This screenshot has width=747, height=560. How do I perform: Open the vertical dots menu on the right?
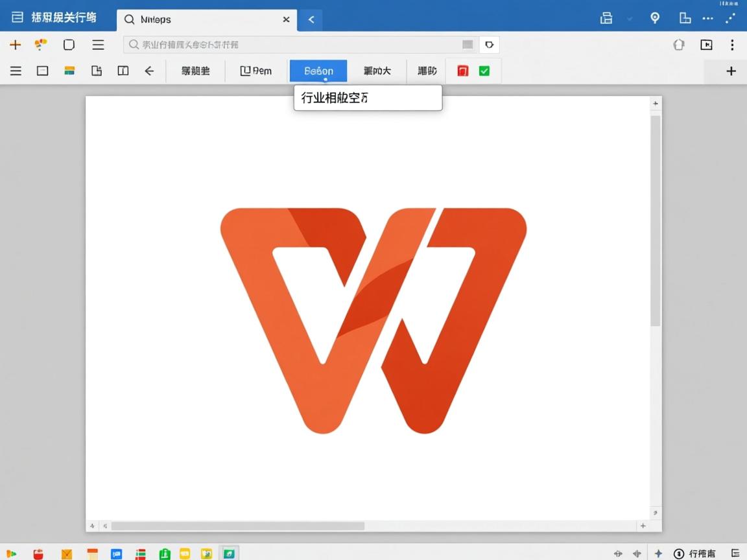(x=731, y=45)
